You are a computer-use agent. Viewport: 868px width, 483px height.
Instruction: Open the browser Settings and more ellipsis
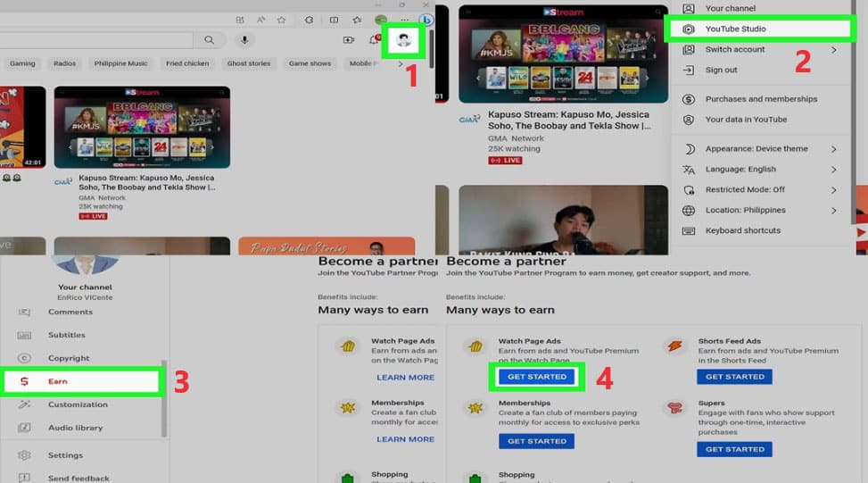click(x=405, y=20)
